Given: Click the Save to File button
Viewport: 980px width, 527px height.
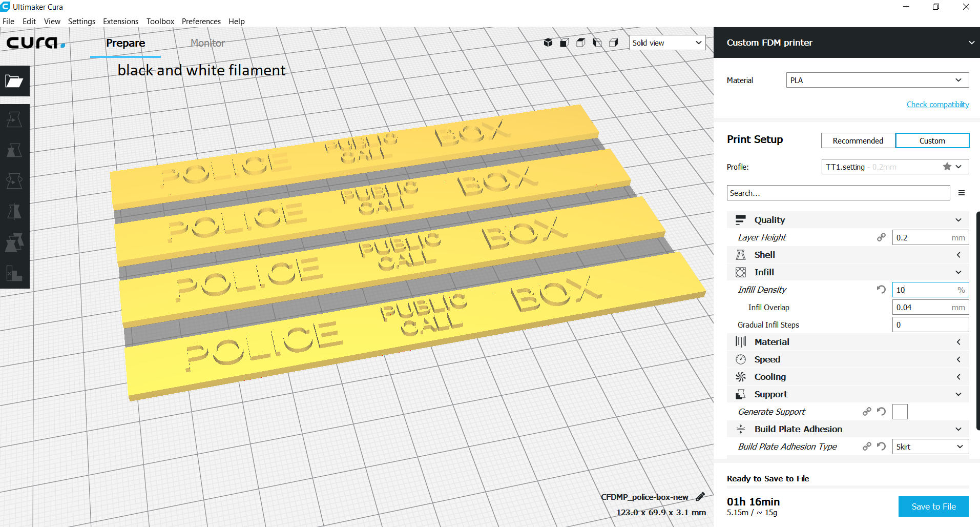Looking at the screenshot, I should point(934,506).
